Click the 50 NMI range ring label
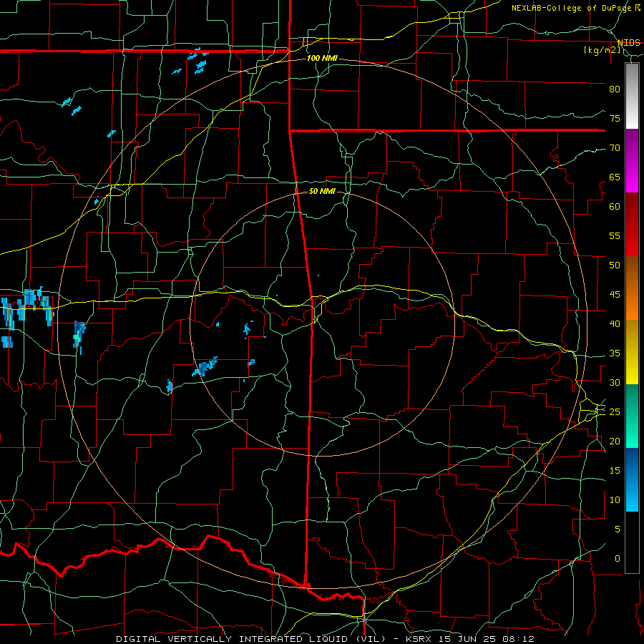Viewport: 644px width, 644px height. click(322, 191)
